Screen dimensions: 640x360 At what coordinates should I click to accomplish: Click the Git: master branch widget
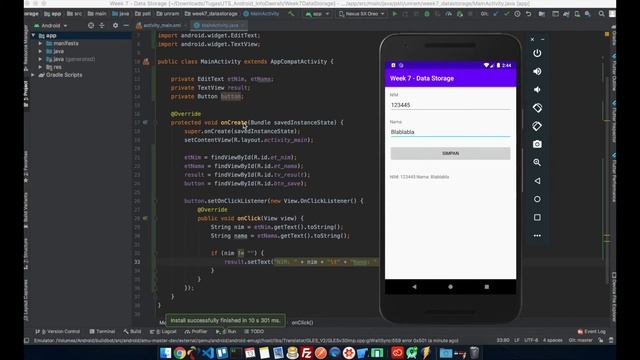pyautogui.click(x=580, y=340)
